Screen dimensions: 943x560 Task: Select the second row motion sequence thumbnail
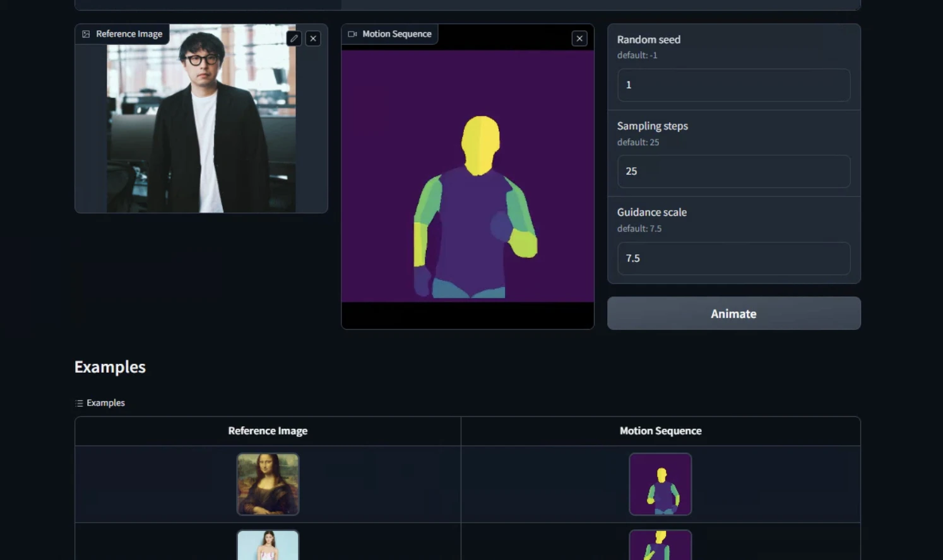click(660, 545)
